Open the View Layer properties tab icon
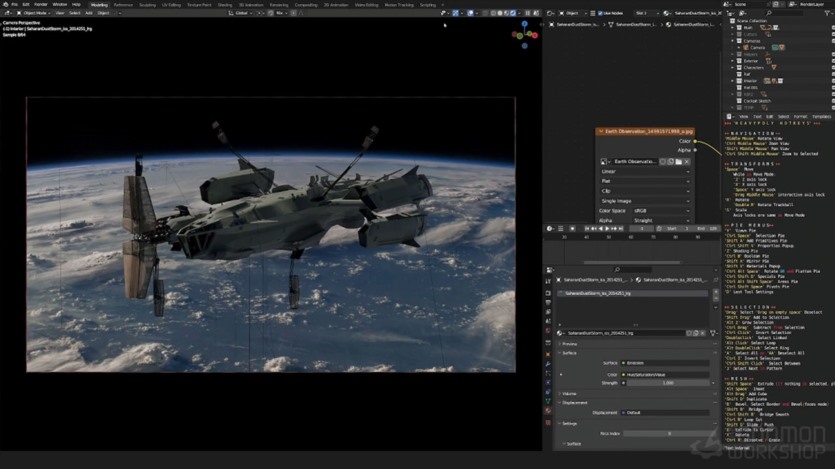This screenshot has height=469, width=835. pyautogui.click(x=548, y=312)
